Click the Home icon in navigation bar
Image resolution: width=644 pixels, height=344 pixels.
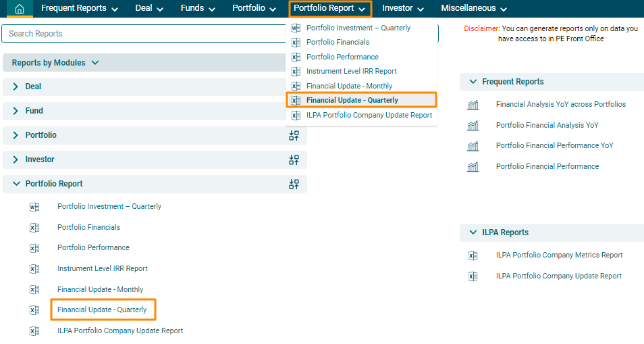[20, 9]
